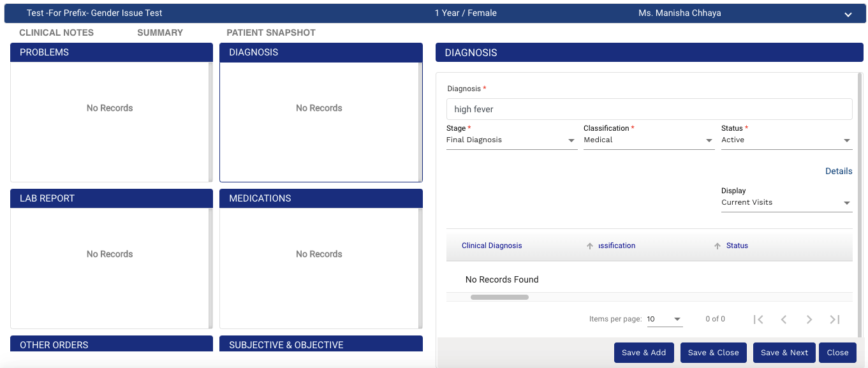
Task: Sort by arrow next to Status column
Action: [717, 246]
